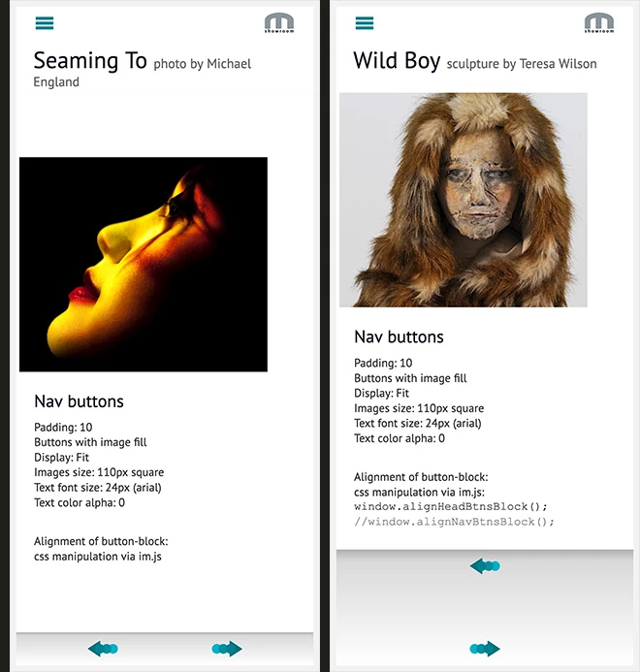This screenshot has height=672, width=640.
Task: Click the "sculpture by Teresa Wilson" credit
Action: pyautogui.click(x=522, y=64)
